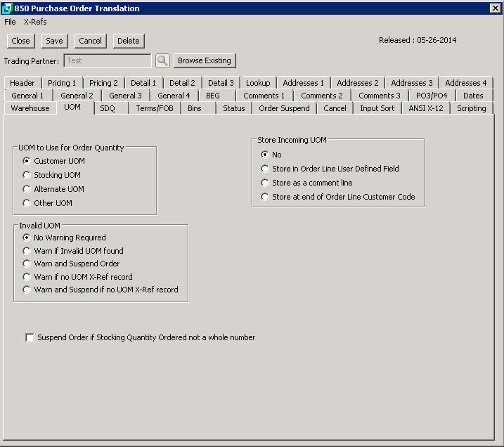Click the magnifying glass search icon

tap(162, 61)
